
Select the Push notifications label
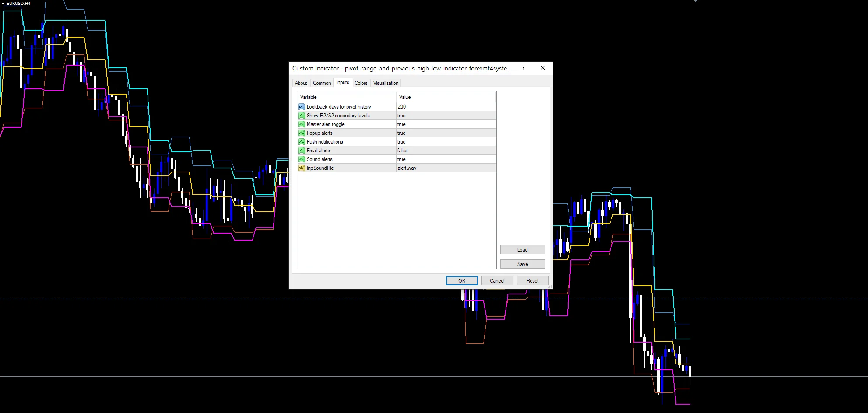pyautogui.click(x=325, y=142)
